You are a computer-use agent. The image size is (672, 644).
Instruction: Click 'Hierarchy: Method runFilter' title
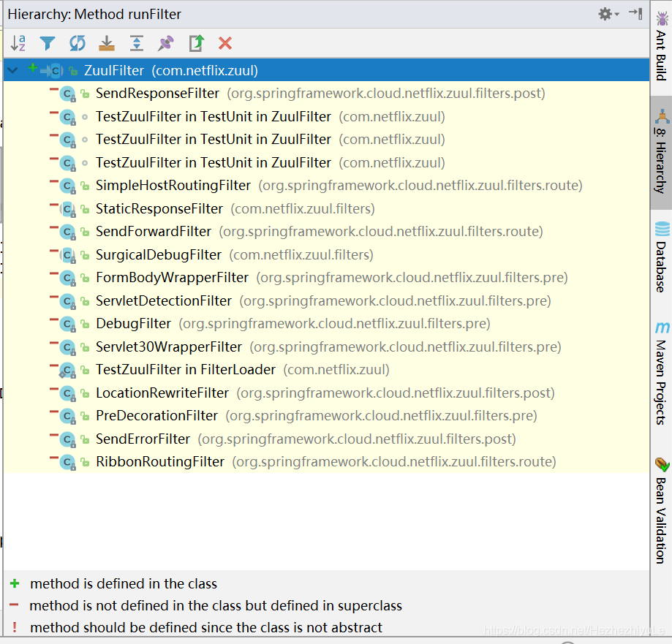(94, 14)
